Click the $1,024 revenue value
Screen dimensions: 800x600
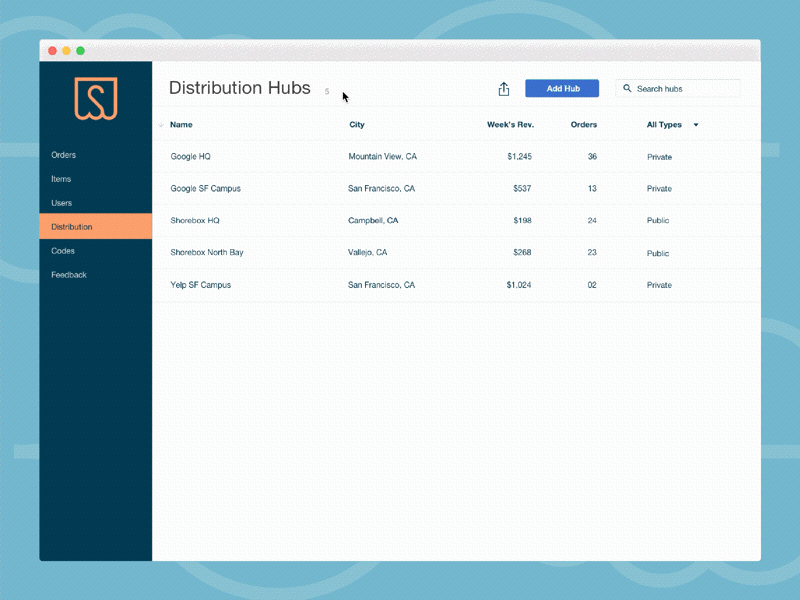(x=519, y=285)
